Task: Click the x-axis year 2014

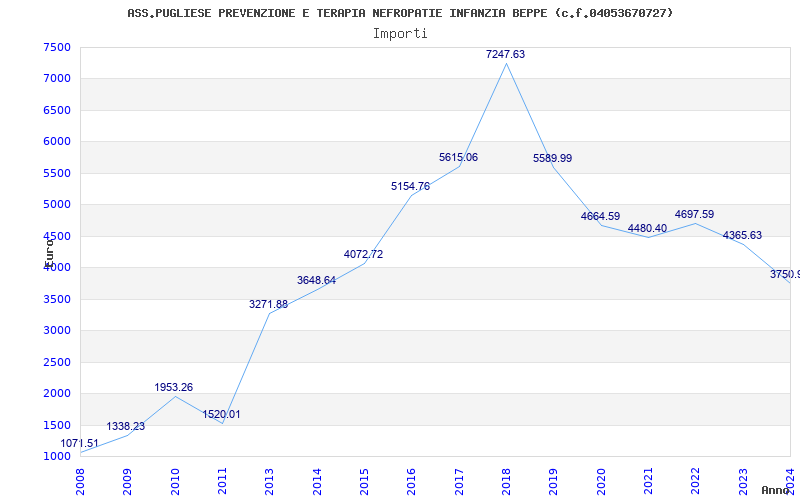Action: [x=317, y=482]
